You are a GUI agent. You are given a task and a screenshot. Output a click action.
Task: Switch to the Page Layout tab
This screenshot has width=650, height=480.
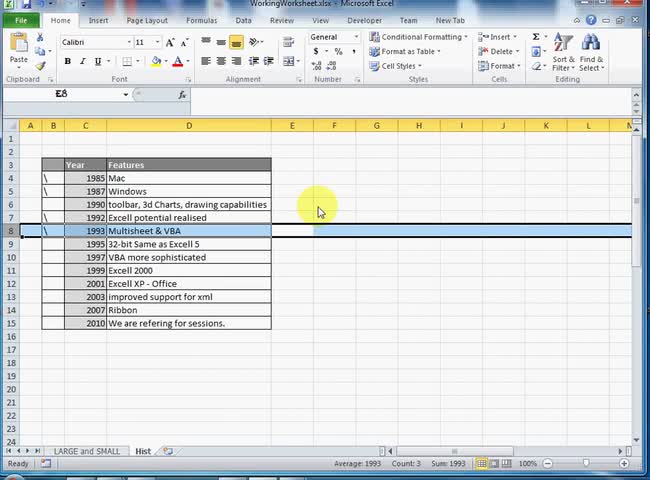point(147,20)
